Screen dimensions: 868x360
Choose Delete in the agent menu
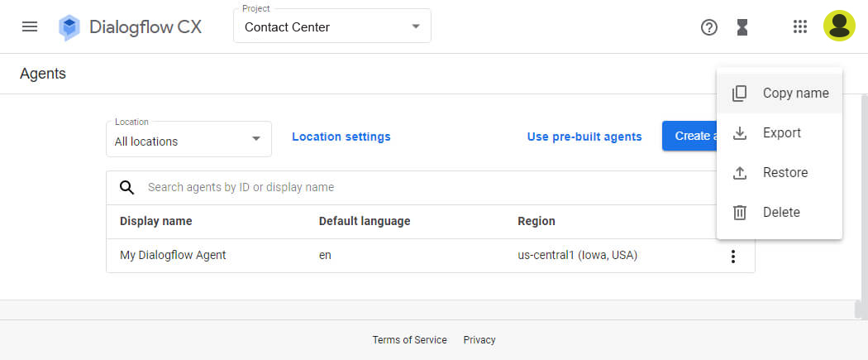780,212
